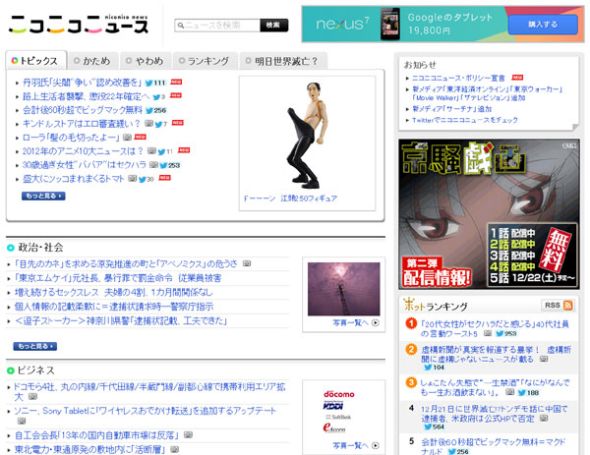Open the figure thumbnail in topics panel
This screenshot has height=455, width=590.
307,135
